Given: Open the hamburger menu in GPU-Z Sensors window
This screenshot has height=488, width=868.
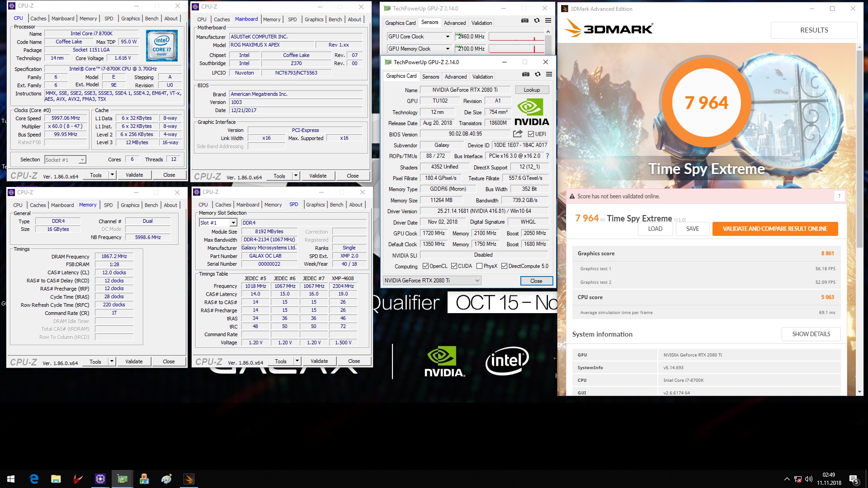Looking at the screenshot, I should click(x=548, y=21).
